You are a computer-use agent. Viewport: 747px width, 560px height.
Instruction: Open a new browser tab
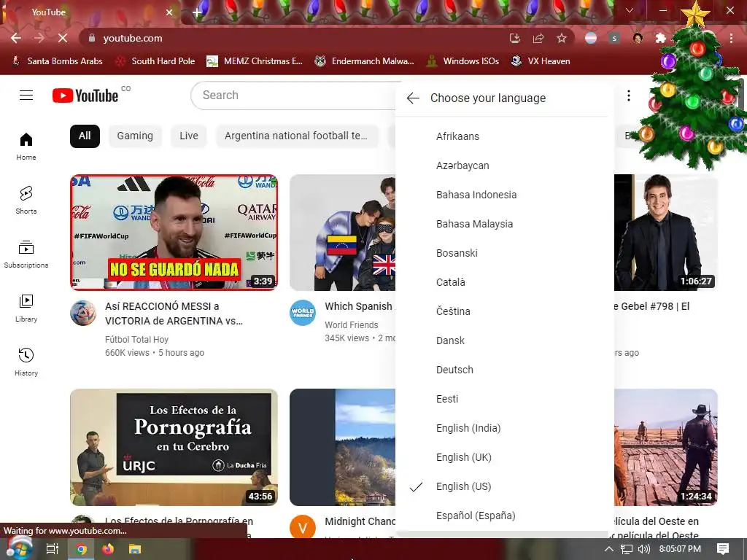tap(197, 12)
